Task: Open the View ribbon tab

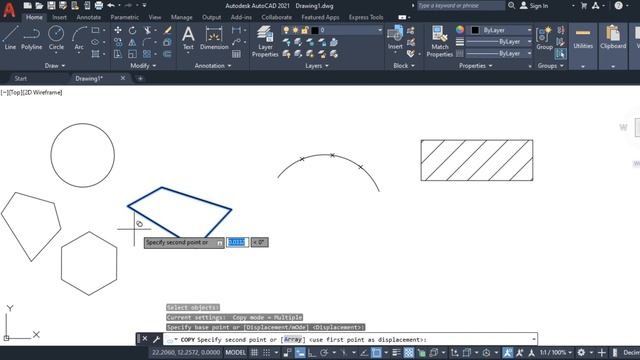Action: pos(155,17)
